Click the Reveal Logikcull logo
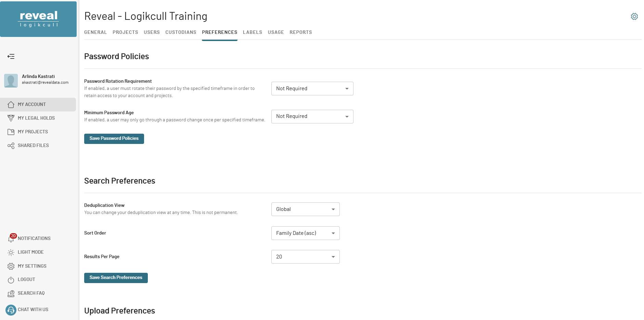Image resolution: width=644 pixels, height=320 pixels. (x=38, y=19)
